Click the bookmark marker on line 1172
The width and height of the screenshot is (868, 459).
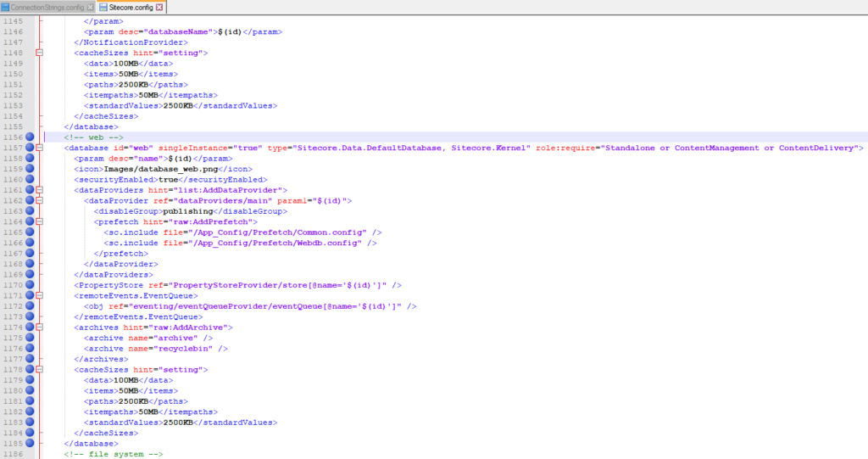pos(30,305)
